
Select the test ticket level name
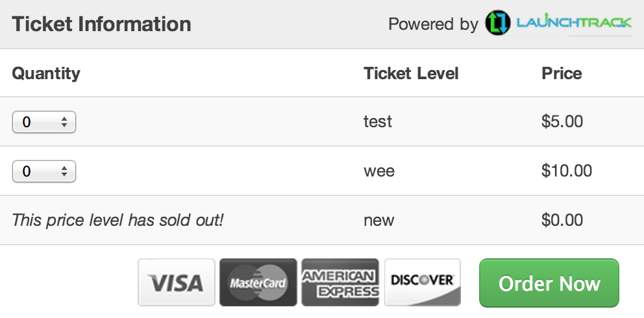378,121
